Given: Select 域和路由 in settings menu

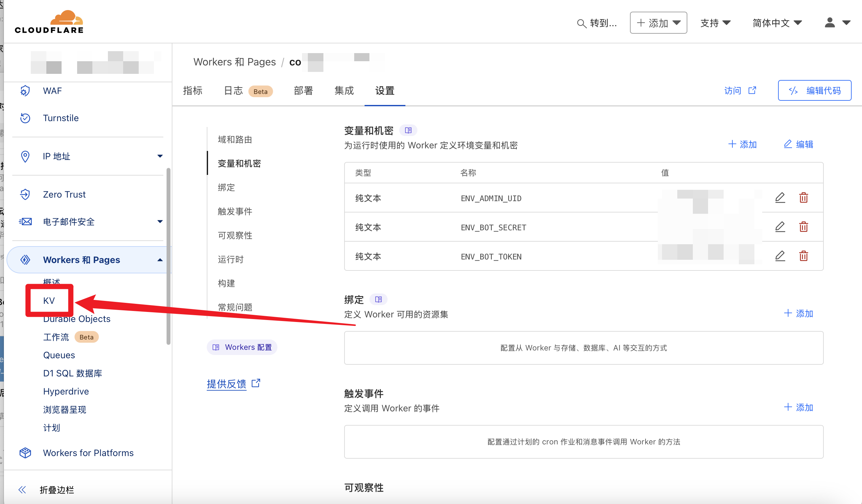Looking at the screenshot, I should coord(235,140).
